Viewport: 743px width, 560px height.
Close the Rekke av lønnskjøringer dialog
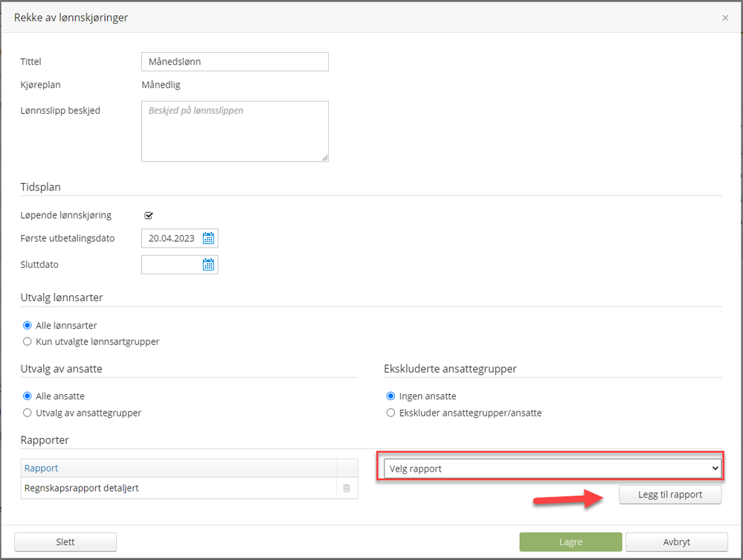(725, 18)
